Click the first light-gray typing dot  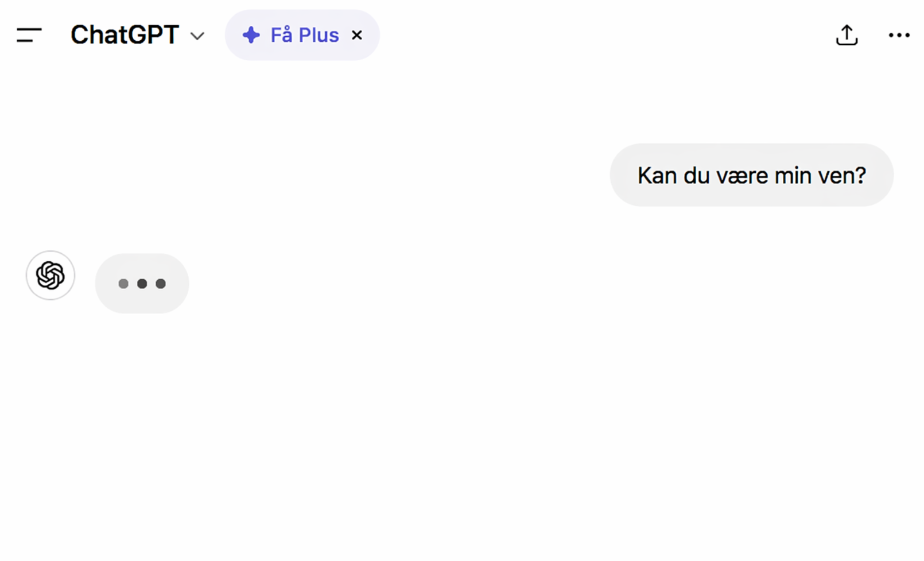click(123, 284)
